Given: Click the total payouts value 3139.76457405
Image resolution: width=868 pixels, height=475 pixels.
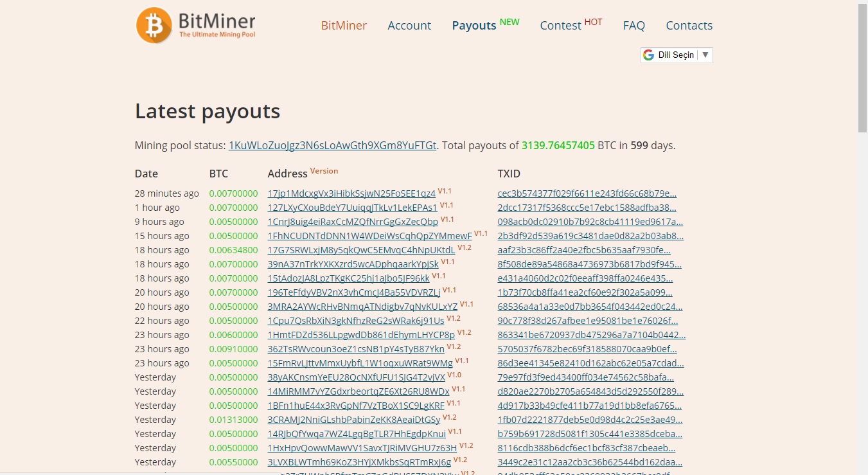Looking at the screenshot, I should [558, 145].
